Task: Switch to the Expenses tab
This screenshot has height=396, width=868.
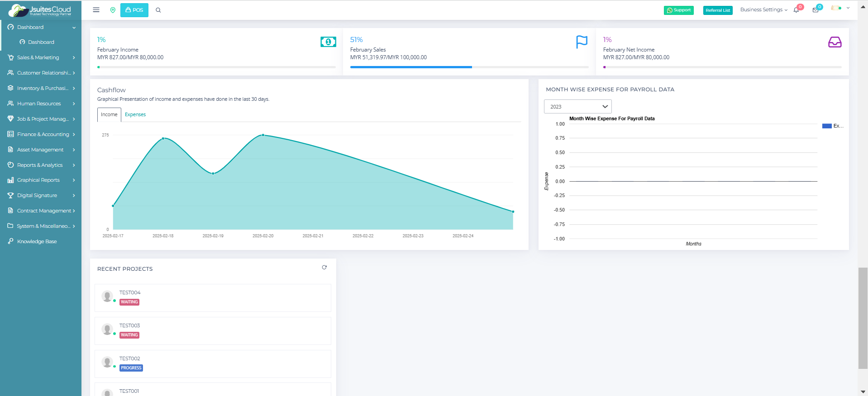Action: 135,115
